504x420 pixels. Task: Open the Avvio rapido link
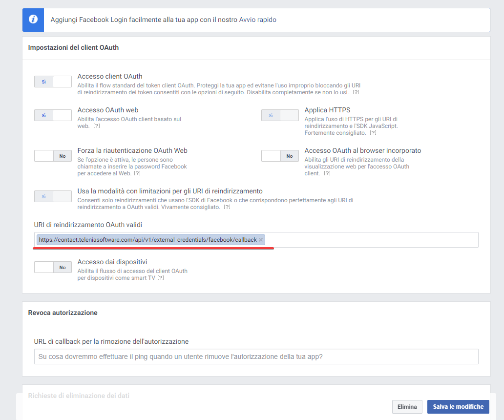257,20
